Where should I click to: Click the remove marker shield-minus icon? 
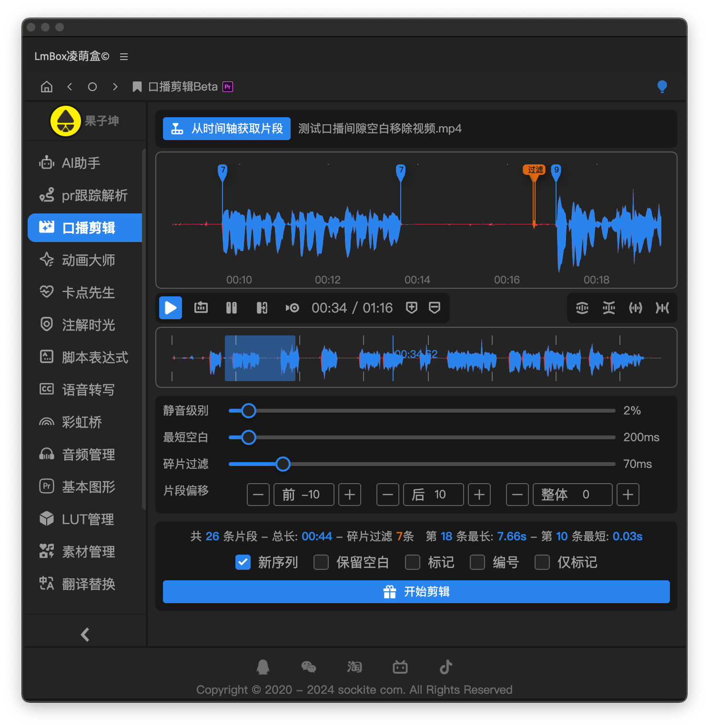coord(435,308)
